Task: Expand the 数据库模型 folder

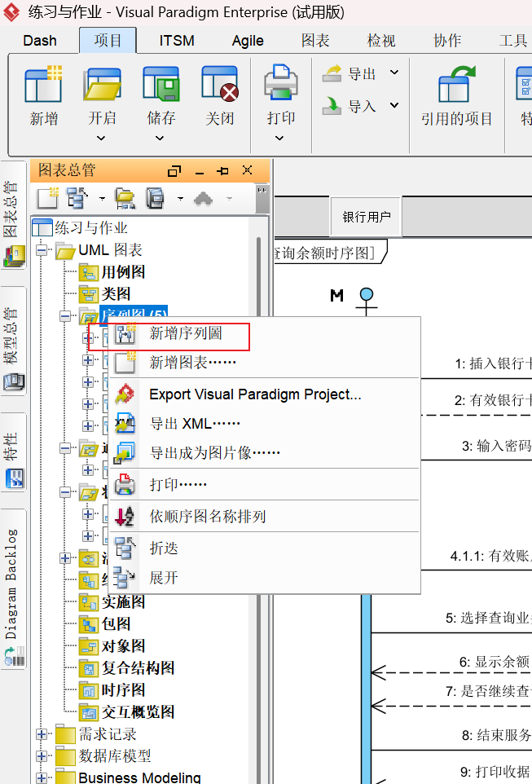Action: point(42,756)
